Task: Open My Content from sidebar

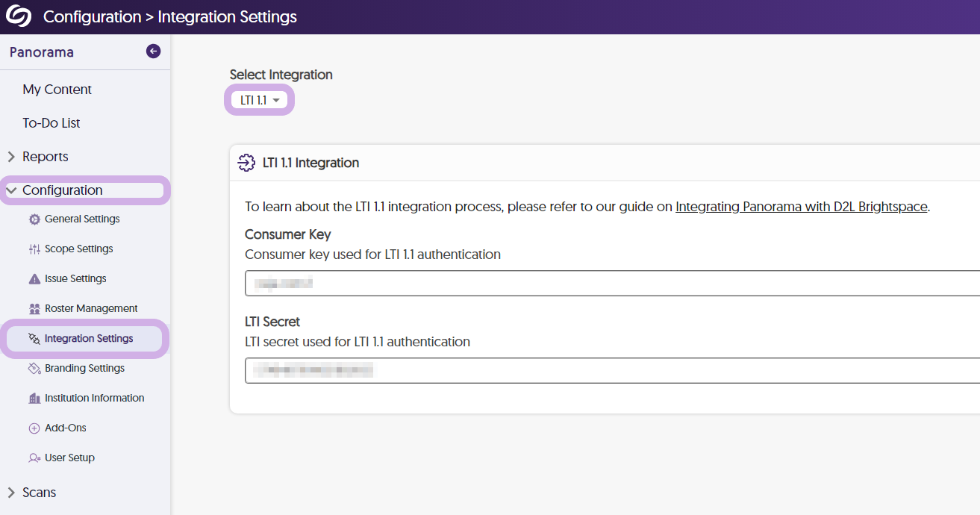Action: click(57, 90)
